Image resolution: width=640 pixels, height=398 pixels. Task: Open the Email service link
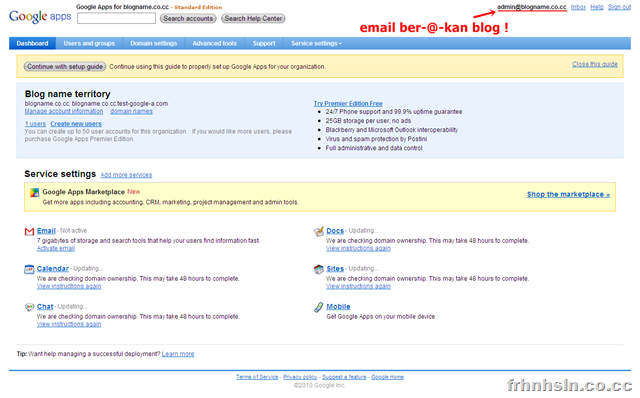(46, 231)
